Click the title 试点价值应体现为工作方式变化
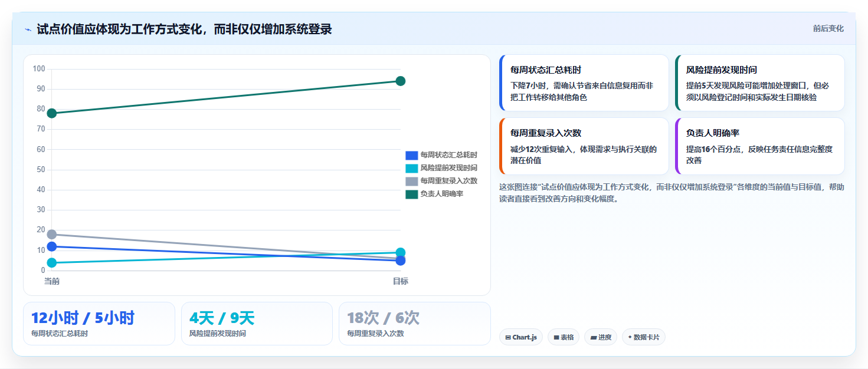Viewport: 868px width, 369px height. 184,29
